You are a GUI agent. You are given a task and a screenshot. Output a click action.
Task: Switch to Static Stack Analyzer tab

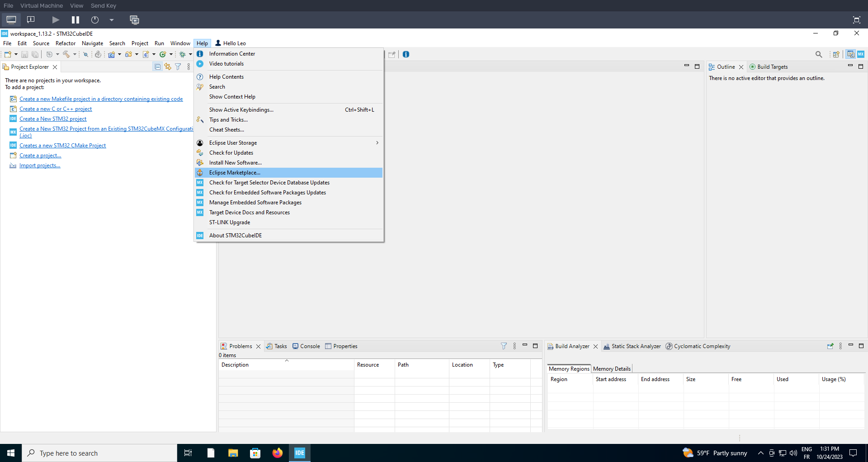[x=632, y=346]
